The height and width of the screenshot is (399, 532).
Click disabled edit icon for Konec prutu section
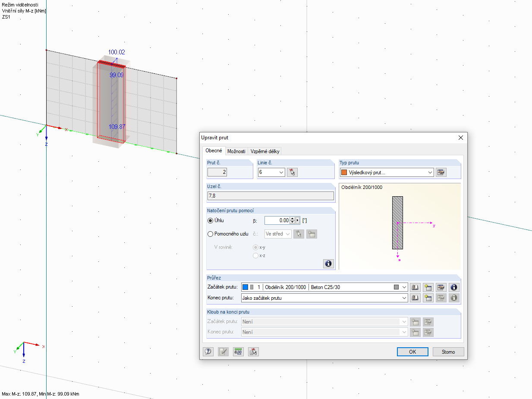[x=441, y=298]
